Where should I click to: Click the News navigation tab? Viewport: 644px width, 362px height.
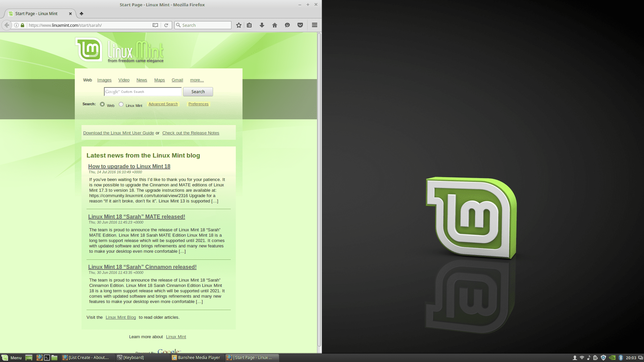(142, 79)
